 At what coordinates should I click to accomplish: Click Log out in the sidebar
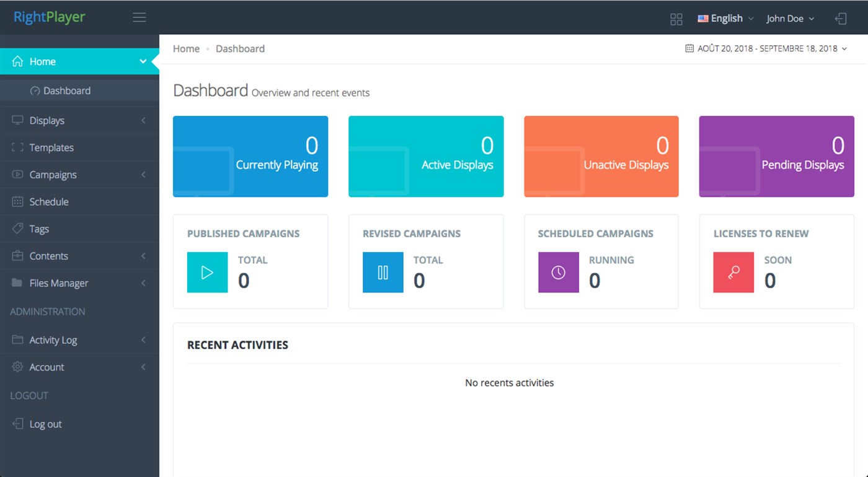pos(79,424)
